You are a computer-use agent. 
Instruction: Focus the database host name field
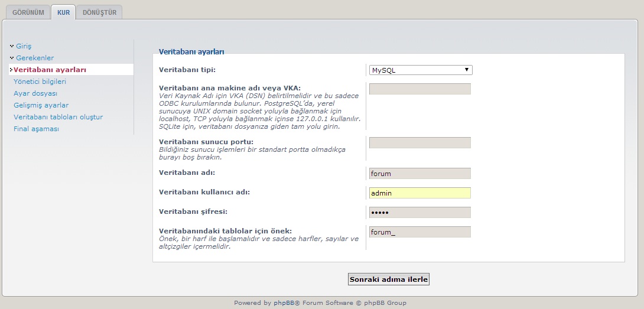point(419,89)
